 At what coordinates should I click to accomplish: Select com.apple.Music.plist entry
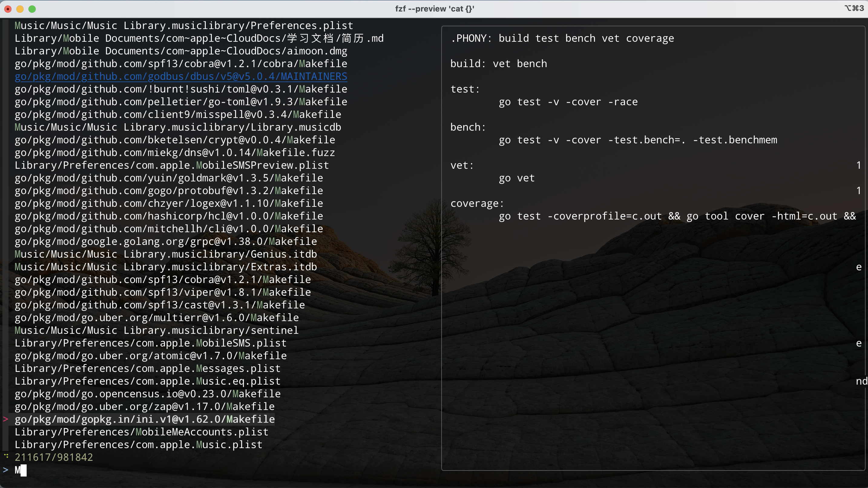138,445
